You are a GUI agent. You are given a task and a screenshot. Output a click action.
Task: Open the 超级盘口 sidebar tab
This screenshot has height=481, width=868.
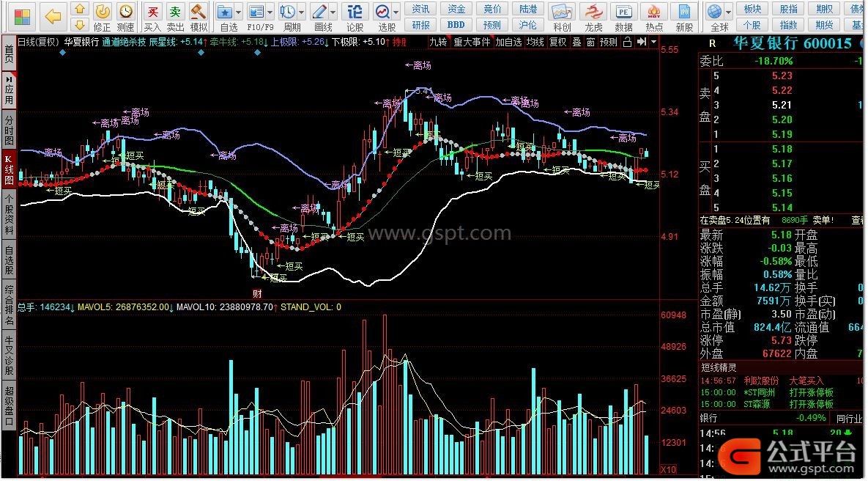pyautogui.click(x=9, y=405)
